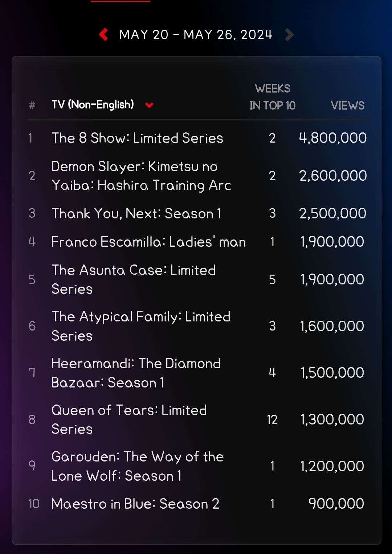Go to previous week with red arrow
This screenshot has height=554, width=392.
[104, 35]
